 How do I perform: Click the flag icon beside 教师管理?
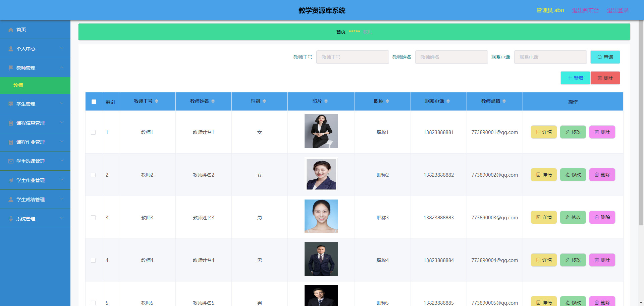[11, 68]
